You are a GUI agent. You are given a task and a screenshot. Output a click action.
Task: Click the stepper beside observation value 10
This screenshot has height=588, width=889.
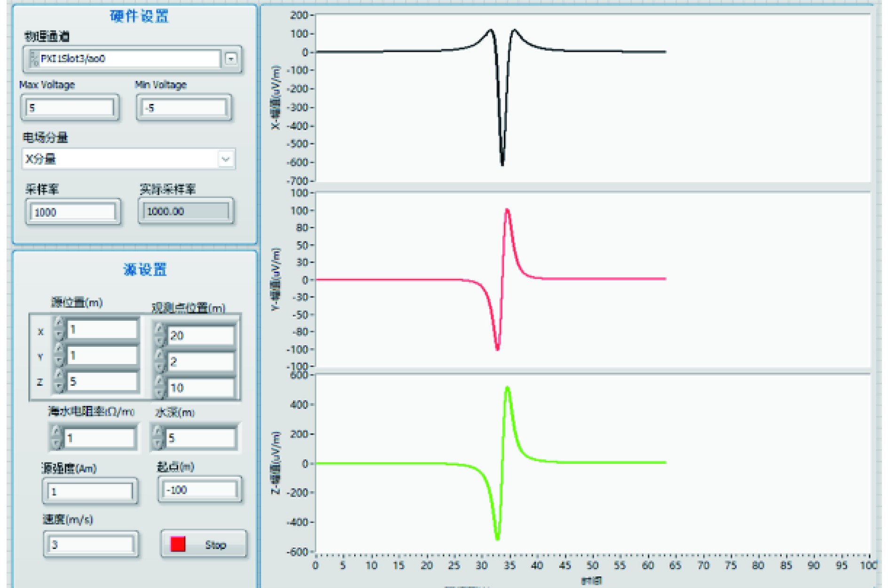click(159, 387)
